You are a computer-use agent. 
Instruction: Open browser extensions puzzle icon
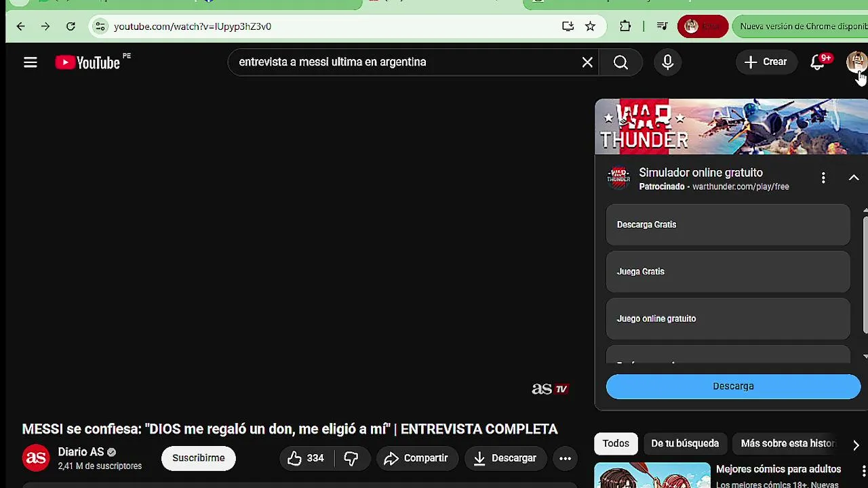pyautogui.click(x=625, y=26)
